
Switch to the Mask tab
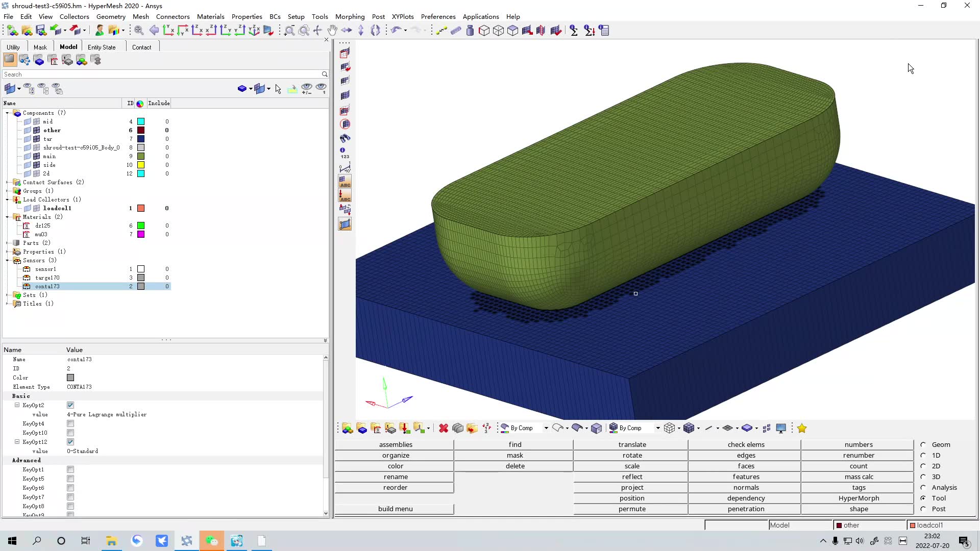click(x=40, y=47)
